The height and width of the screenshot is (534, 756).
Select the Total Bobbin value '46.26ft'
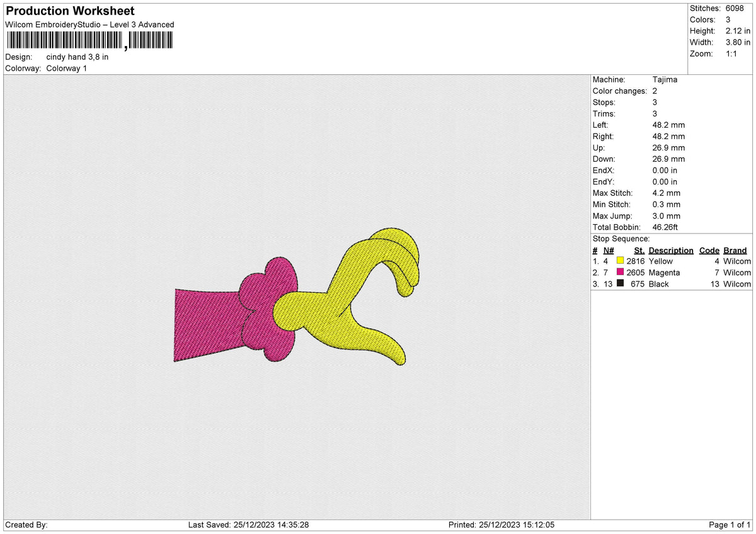(x=665, y=227)
